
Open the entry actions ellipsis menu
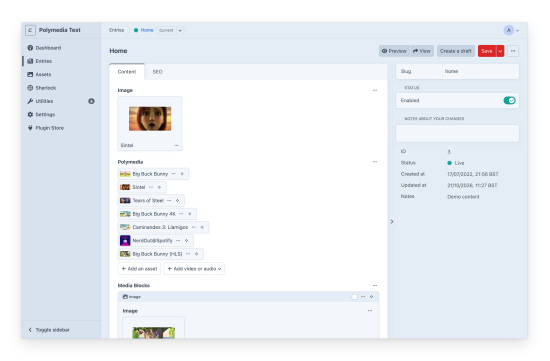pos(513,51)
